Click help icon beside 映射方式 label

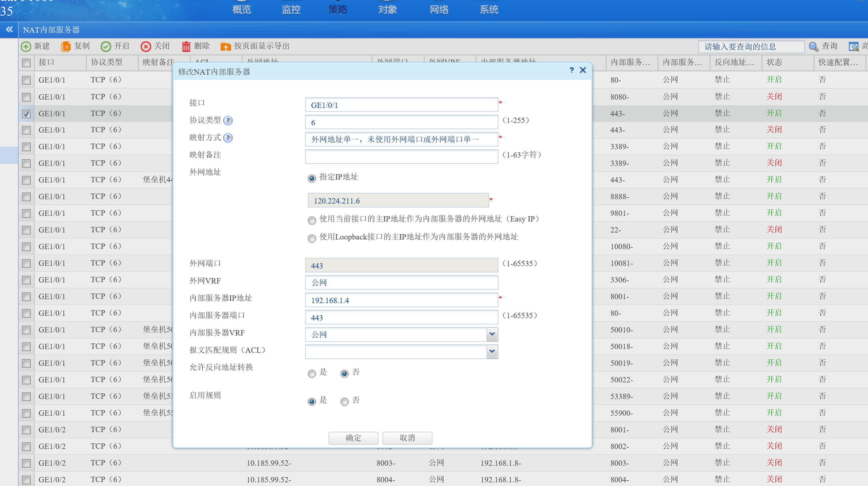[x=228, y=138]
